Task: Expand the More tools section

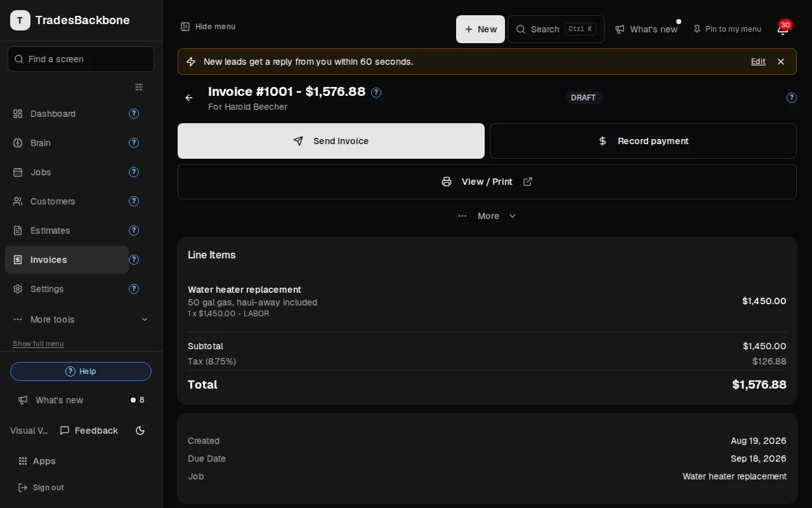Action: tap(81, 319)
